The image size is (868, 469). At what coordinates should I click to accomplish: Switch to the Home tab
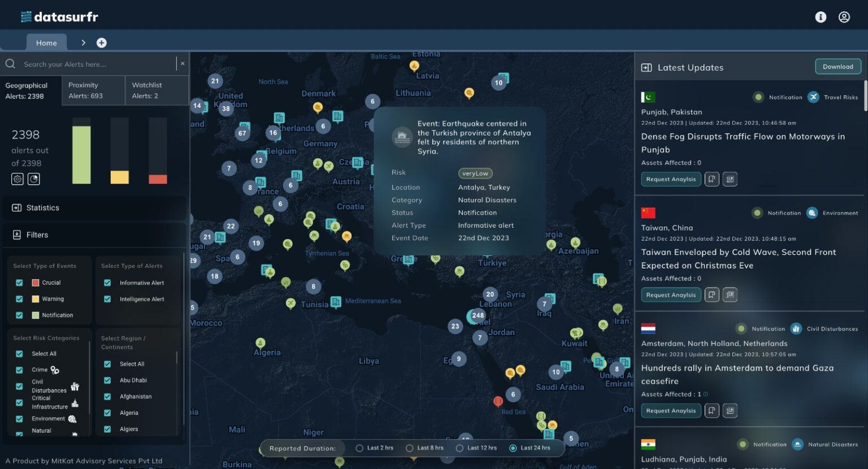tap(46, 43)
